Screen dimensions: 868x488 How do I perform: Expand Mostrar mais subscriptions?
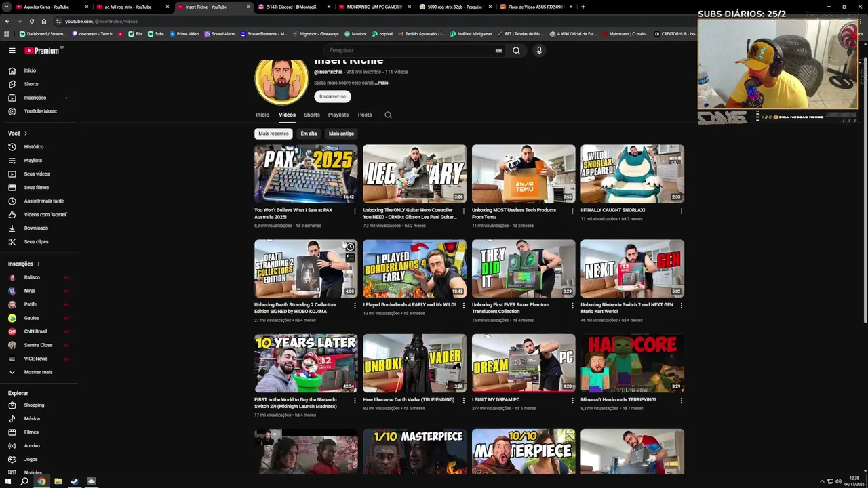click(x=39, y=372)
